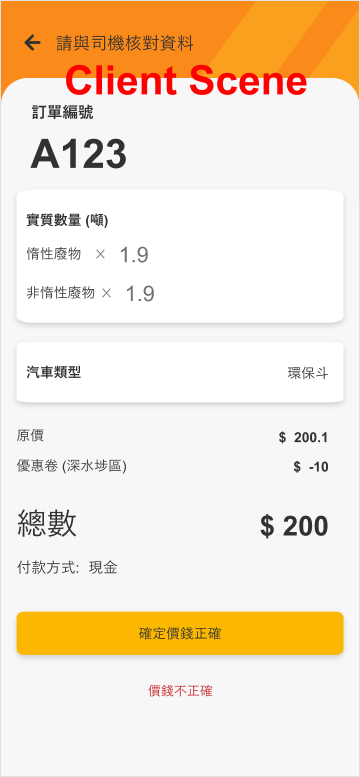
Task: Select the 非惰性廢物 quantity 1.9
Action: (x=140, y=294)
